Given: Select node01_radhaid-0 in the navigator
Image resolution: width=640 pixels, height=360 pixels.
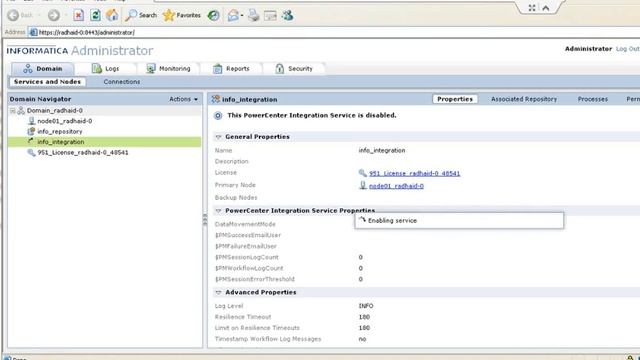Looking at the screenshot, I should coord(64,121).
